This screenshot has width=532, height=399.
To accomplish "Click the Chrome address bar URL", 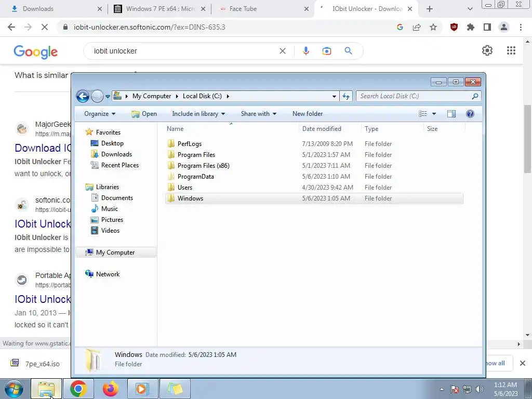I will click(x=149, y=27).
